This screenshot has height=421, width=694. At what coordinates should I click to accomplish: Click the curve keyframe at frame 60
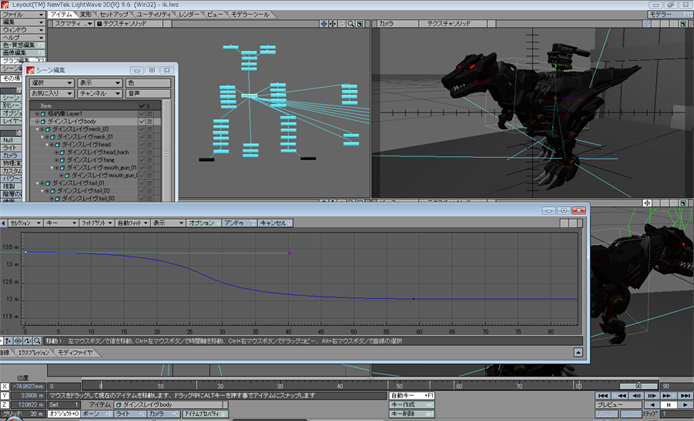(414, 298)
